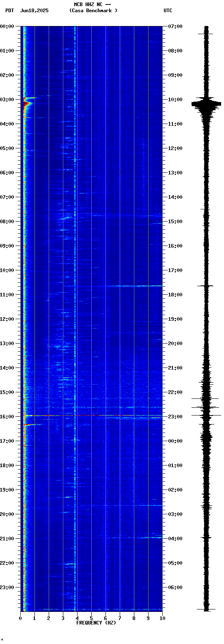Select the 16:00 PDT time label

7,417
